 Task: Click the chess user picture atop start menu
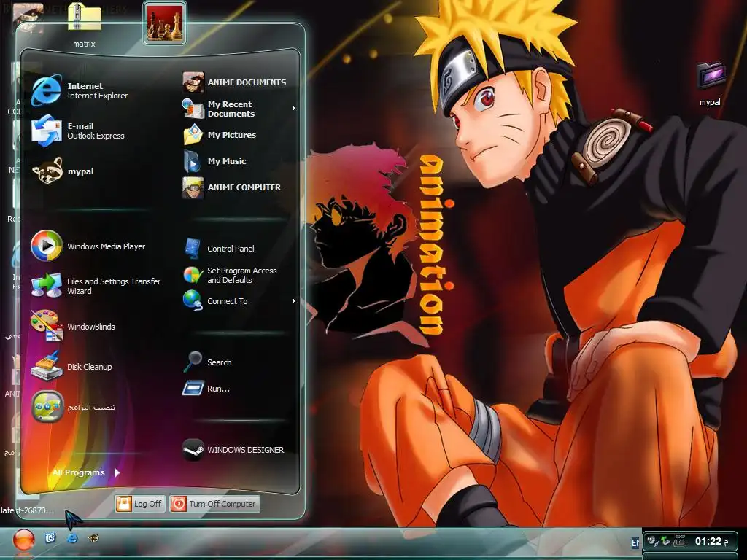pos(164,23)
